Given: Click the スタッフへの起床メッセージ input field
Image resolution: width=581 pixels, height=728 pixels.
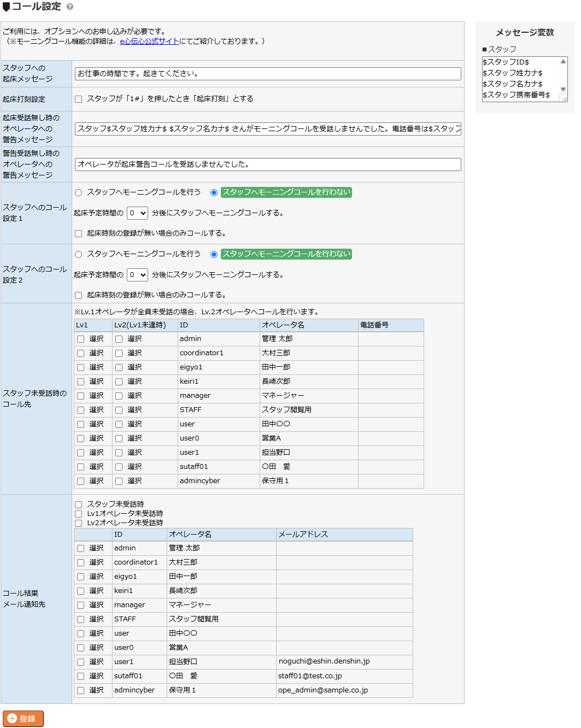Looking at the screenshot, I should tap(268, 74).
